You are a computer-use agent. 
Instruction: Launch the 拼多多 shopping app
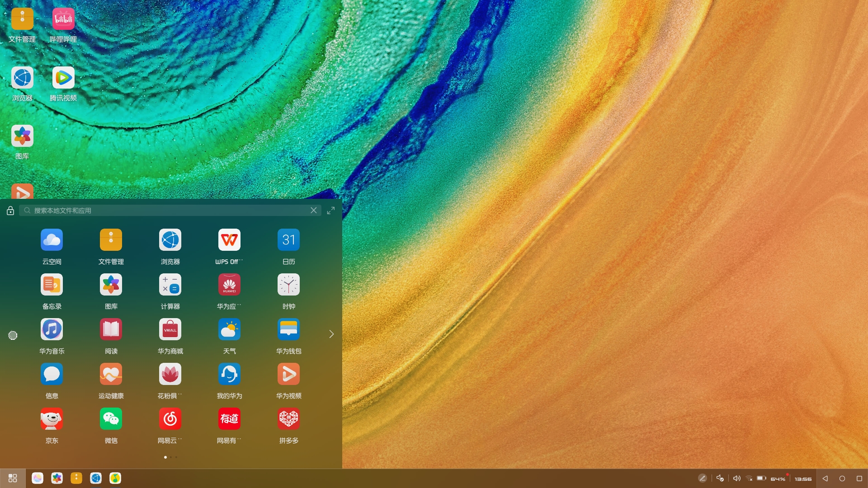coord(288,419)
